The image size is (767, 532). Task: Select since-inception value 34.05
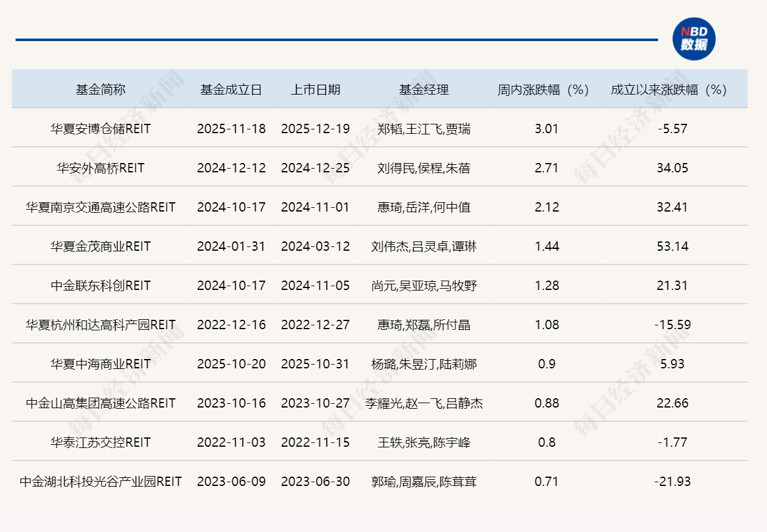click(x=672, y=168)
